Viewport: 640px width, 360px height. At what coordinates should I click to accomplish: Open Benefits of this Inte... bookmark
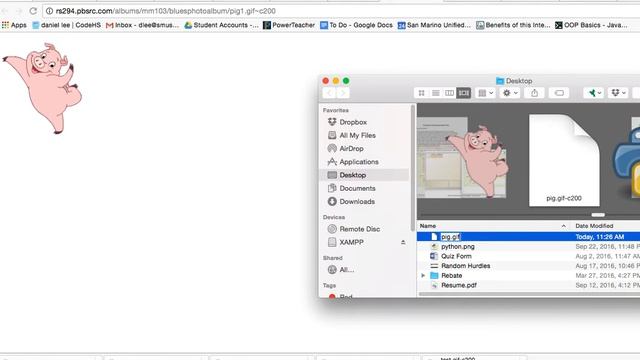[513, 25]
